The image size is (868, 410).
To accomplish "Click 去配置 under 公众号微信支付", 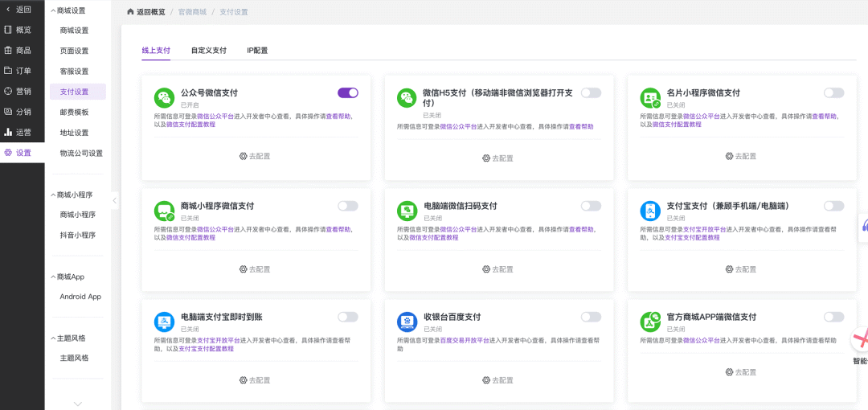I will coord(256,156).
